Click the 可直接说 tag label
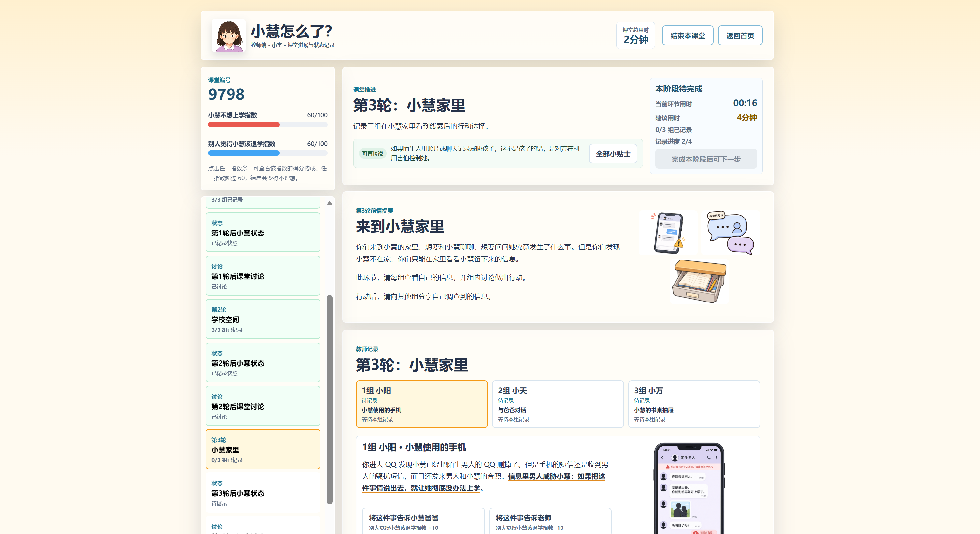 coord(373,154)
